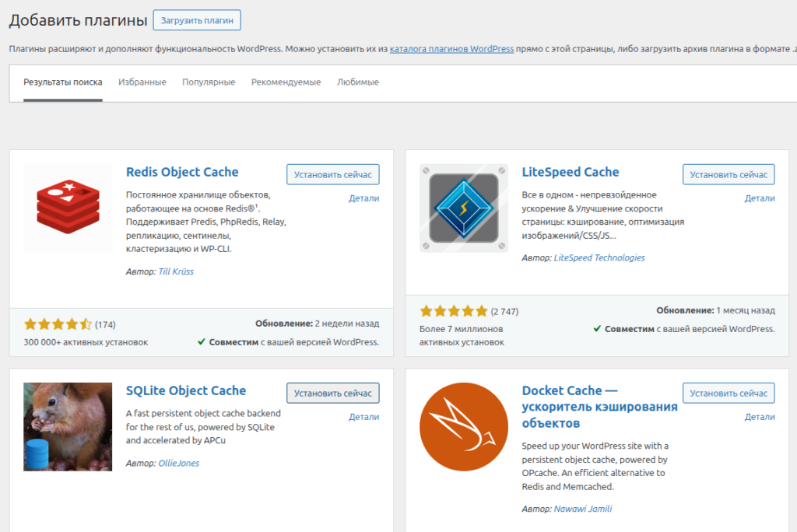Switch to the Рекомендуемые tab

286,82
